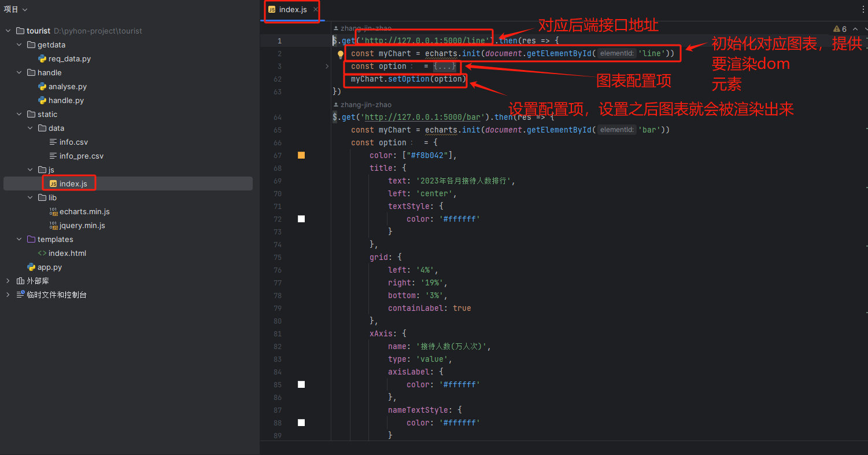Click the editor scrollbar on the right edge

click(x=866, y=232)
